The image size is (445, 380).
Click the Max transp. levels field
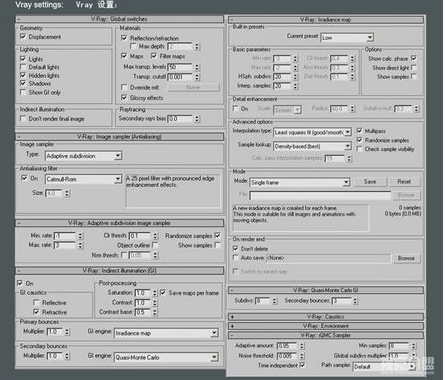click(x=180, y=67)
